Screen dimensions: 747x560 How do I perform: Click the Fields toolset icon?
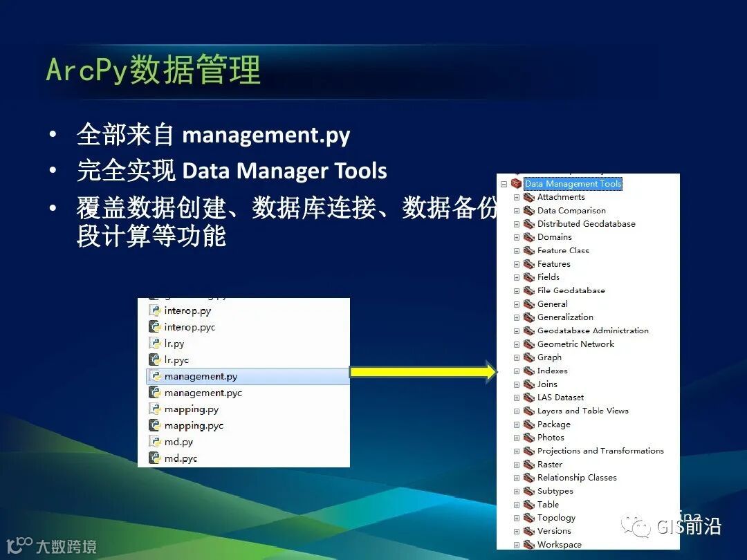529,277
